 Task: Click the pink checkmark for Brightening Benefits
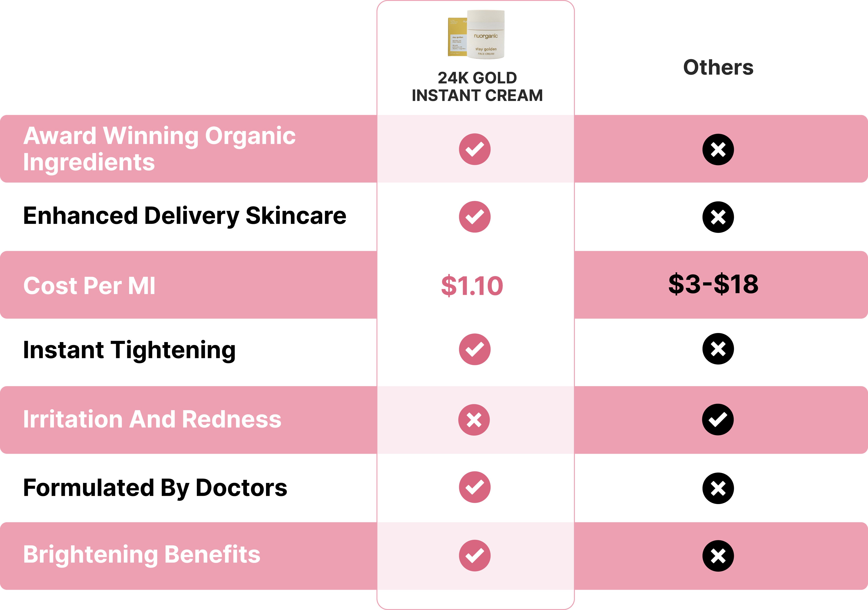click(475, 555)
